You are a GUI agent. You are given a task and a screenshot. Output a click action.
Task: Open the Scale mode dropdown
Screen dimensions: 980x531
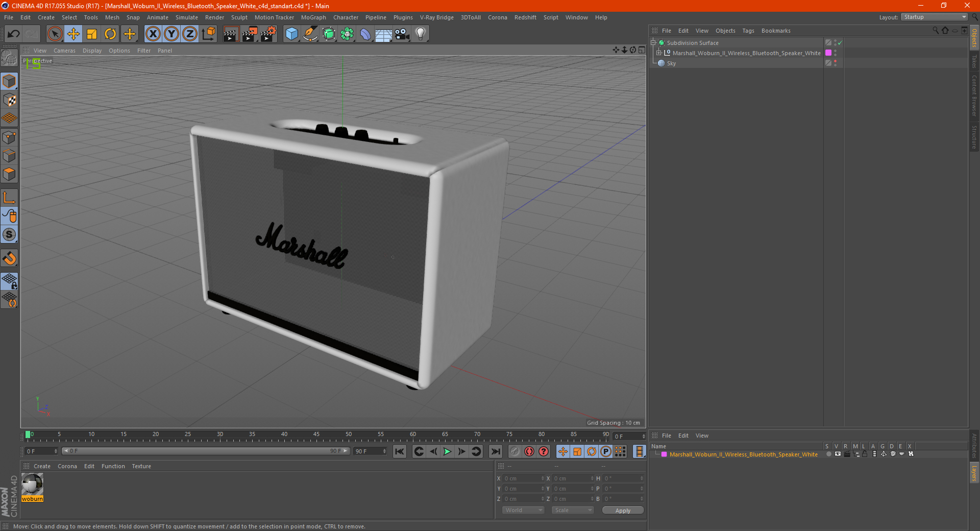[573, 510]
